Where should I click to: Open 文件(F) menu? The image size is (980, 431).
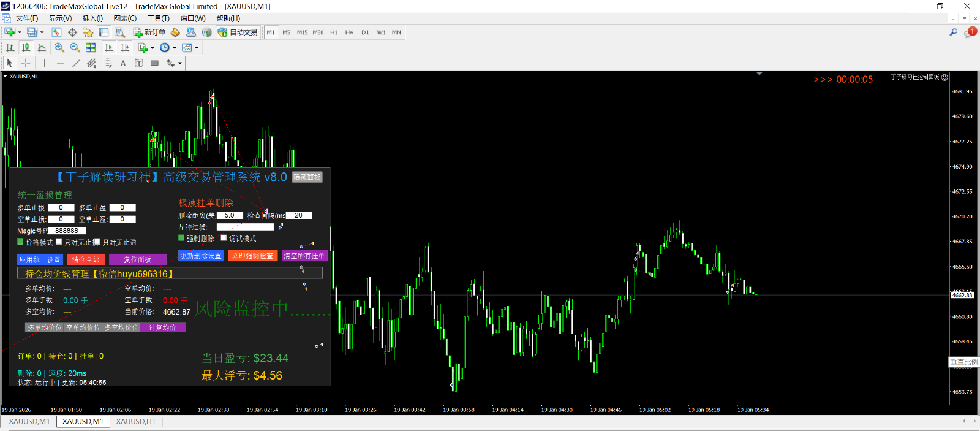[27, 18]
